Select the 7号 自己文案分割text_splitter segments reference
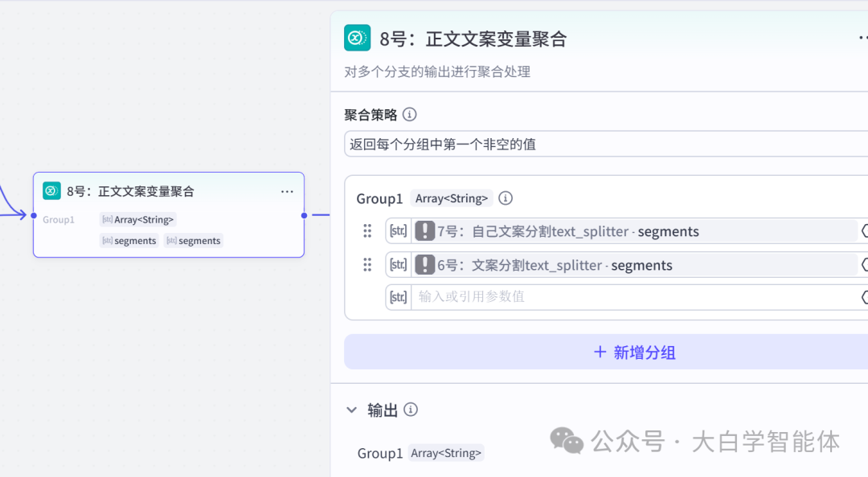This screenshot has width=868, height=477. (635, 230)
